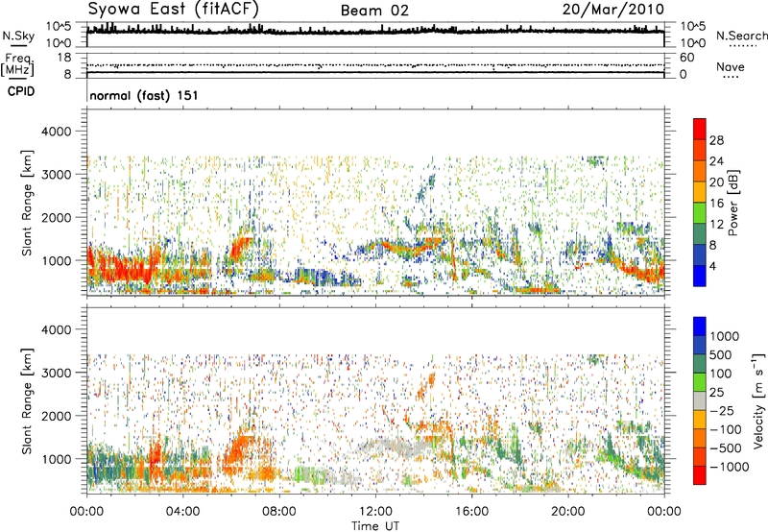Viewport: 768px width, 532px height.
Task: Click the '500' label on Velocity color bar
Action: 723,355
